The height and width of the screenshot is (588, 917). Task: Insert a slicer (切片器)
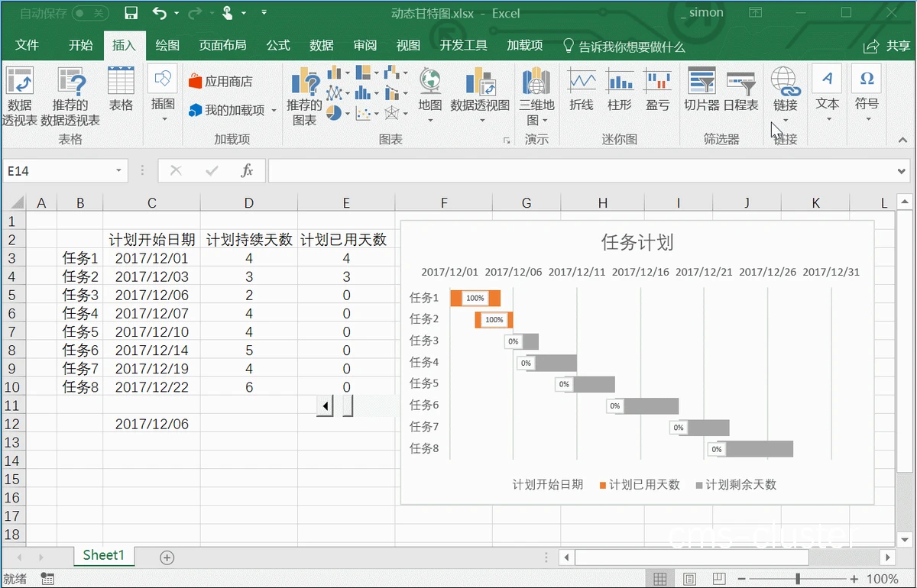click(x=702, y=90)
